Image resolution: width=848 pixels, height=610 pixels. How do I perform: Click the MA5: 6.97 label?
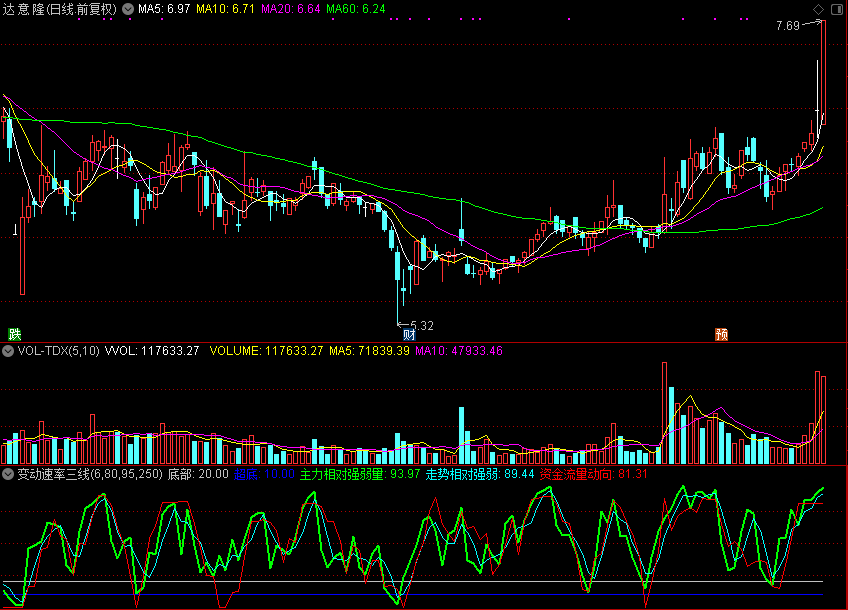(x=164, y=9)
